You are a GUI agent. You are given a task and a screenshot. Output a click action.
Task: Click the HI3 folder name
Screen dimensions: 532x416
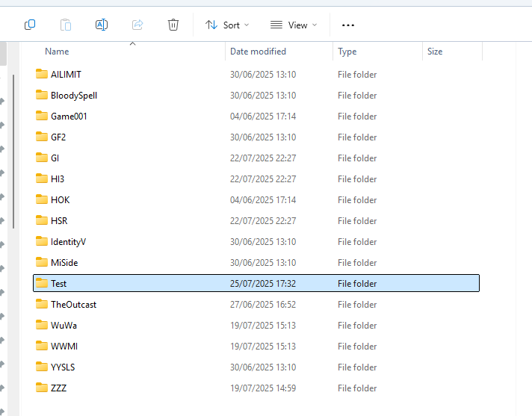[x=58, y=179]
